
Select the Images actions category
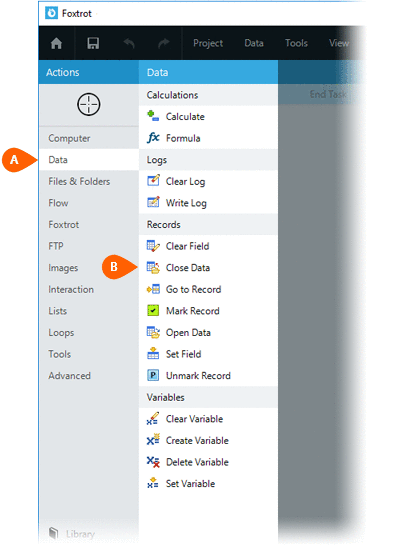point(89,268)
